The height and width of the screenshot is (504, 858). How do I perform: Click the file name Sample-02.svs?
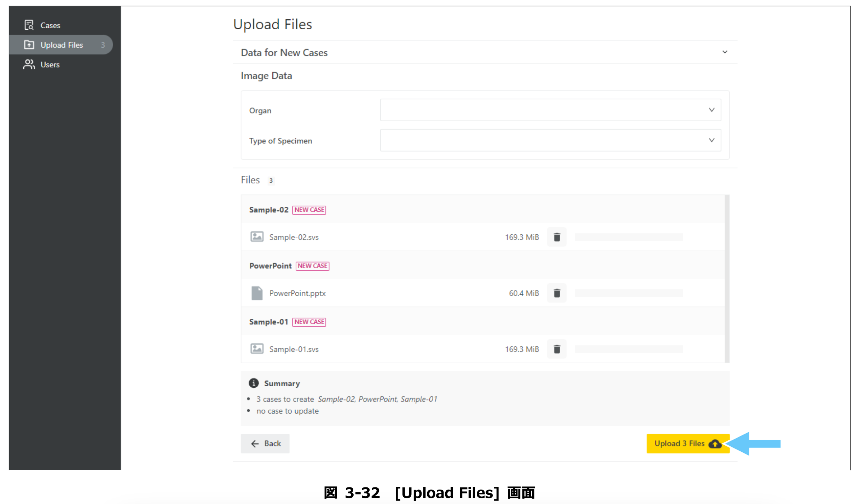coord(294,237)
